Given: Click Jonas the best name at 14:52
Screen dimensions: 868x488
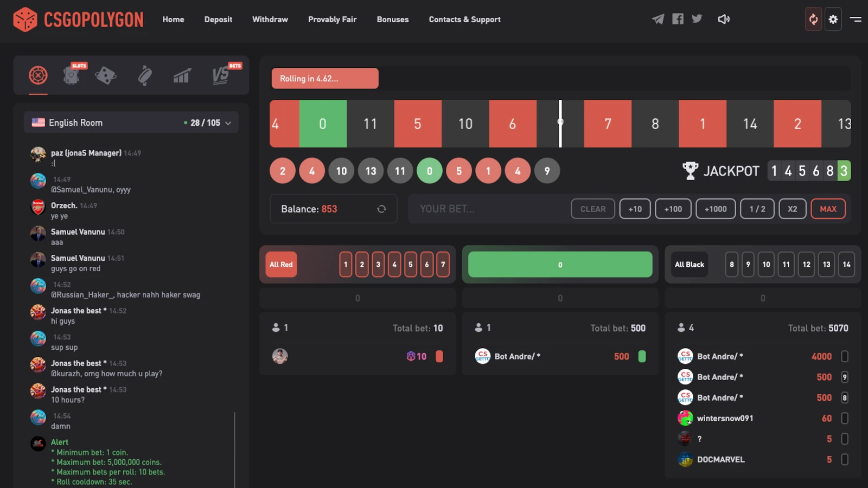Looking at the screenshot, I should tap(79, 311).
